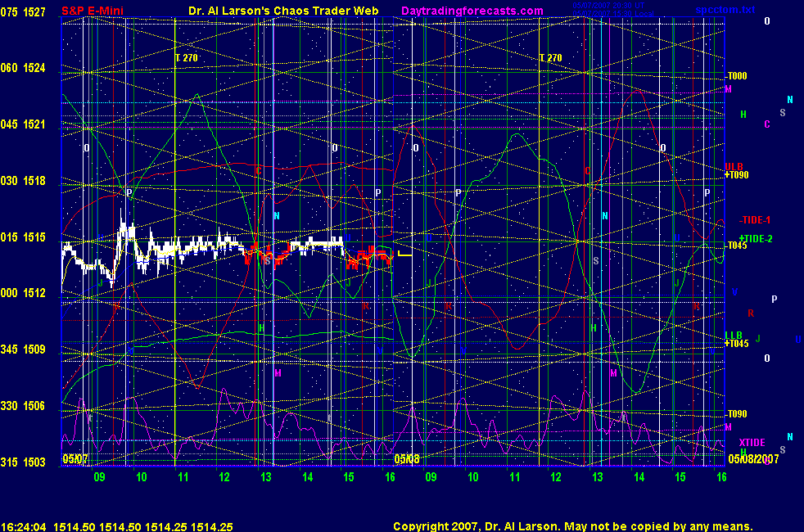Click the spcctom.txt file label
This screenshot has width=804, height=532.
click(725, 10)
